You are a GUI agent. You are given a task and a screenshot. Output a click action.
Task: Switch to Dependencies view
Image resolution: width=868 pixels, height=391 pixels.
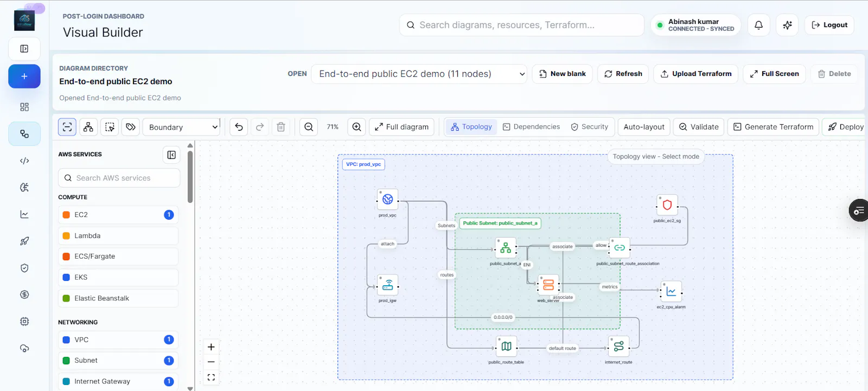pos(531,127)
